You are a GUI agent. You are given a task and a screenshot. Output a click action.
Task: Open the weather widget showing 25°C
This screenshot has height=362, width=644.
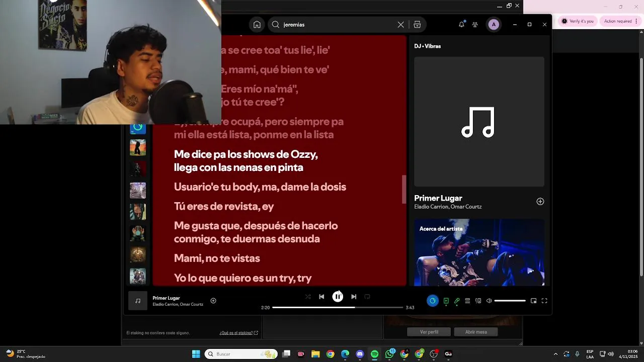tap(26, 354)
